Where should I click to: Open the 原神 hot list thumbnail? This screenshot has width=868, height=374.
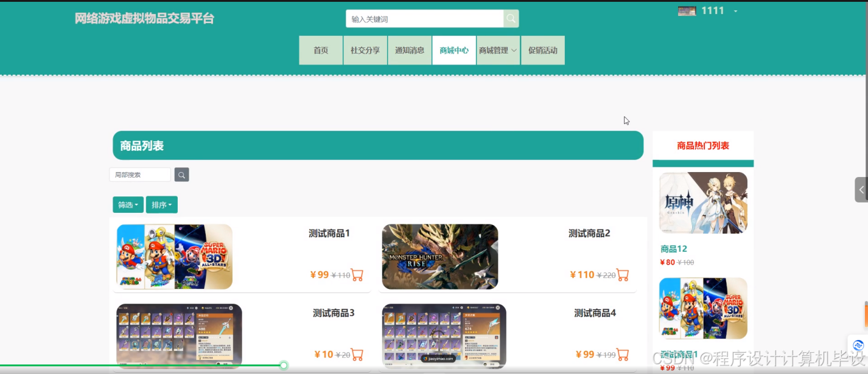(703, 203)
